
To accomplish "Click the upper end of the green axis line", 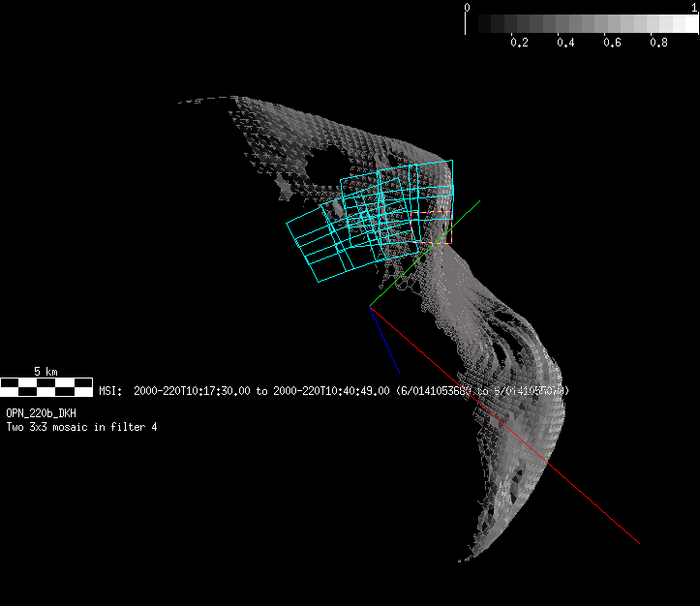I will [479, 202].
